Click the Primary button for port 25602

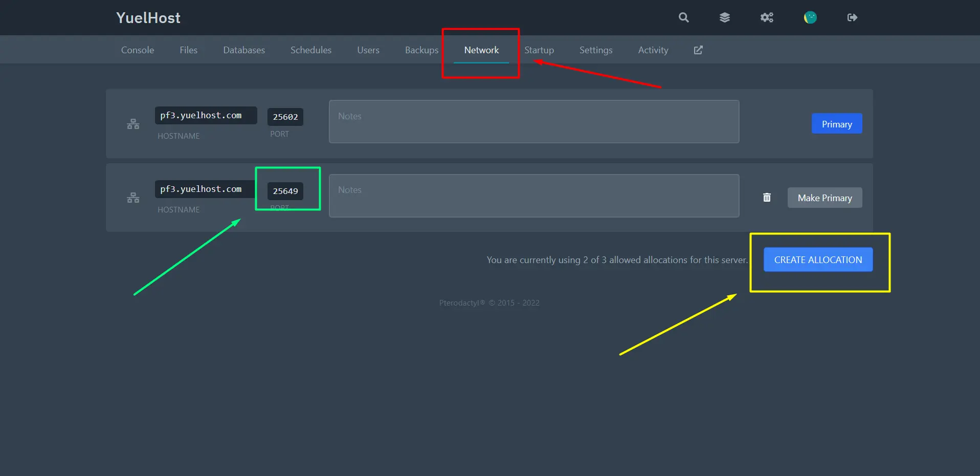[x=836, y=124]
